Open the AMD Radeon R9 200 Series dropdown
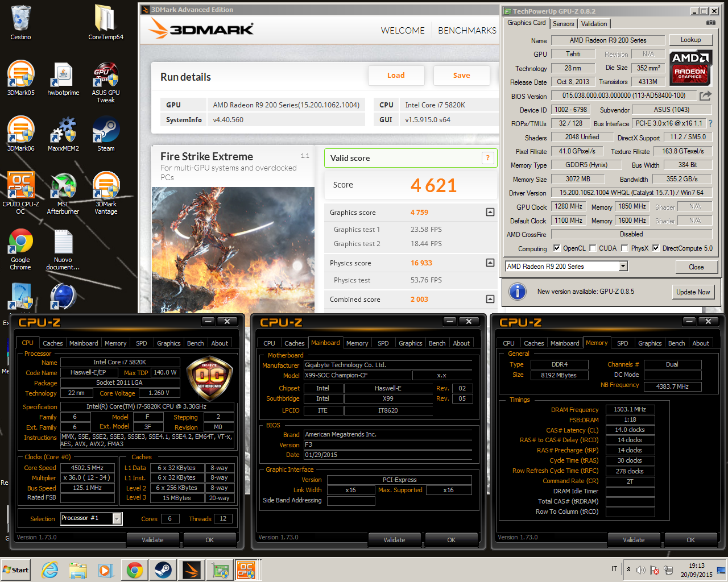The width and height of the screenshot is (728, 582). click(623, 267)
